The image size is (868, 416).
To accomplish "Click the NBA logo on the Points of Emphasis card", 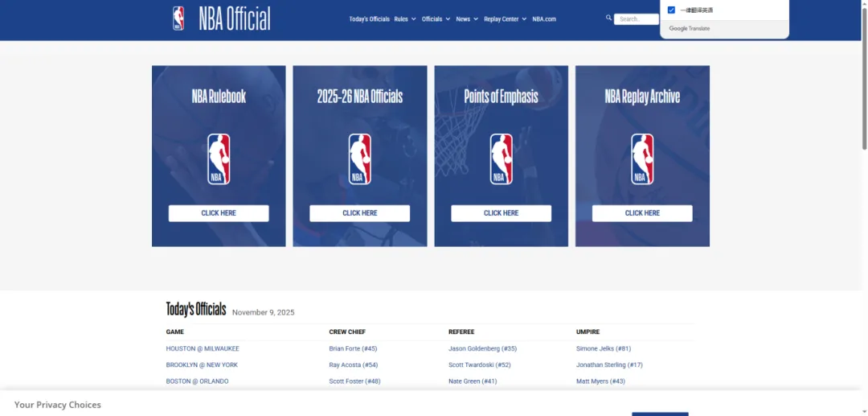I will click(501, 159).
